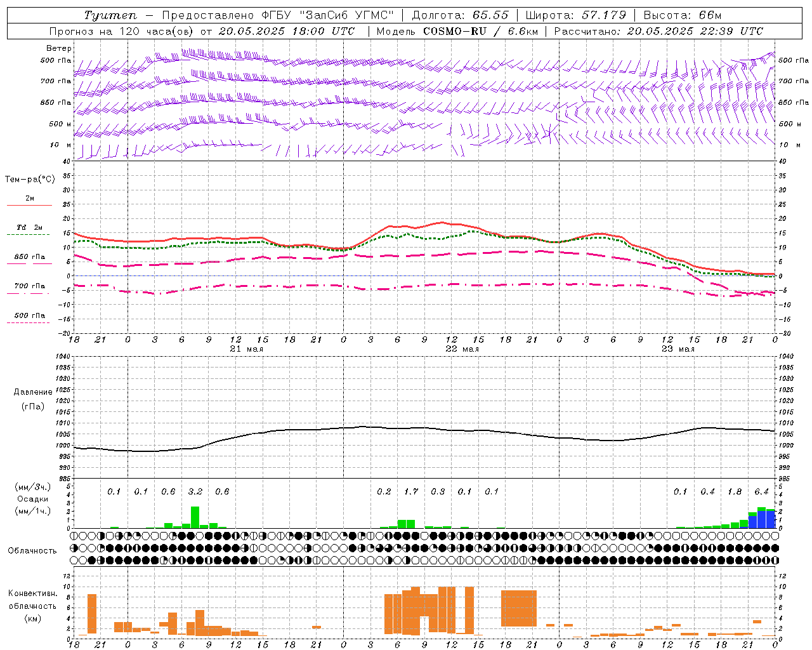
Task: Click the "0.2" precipitation amount value
Action: coord(384,491)
